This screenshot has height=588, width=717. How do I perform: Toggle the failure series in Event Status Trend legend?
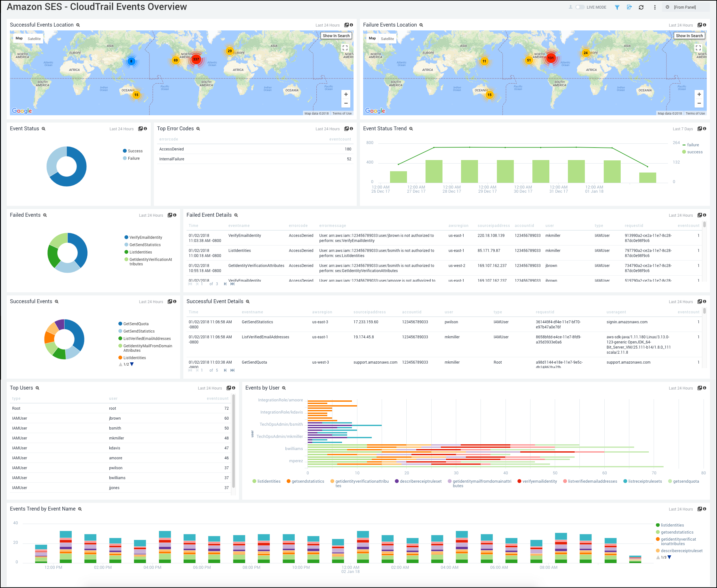(693, 145)
